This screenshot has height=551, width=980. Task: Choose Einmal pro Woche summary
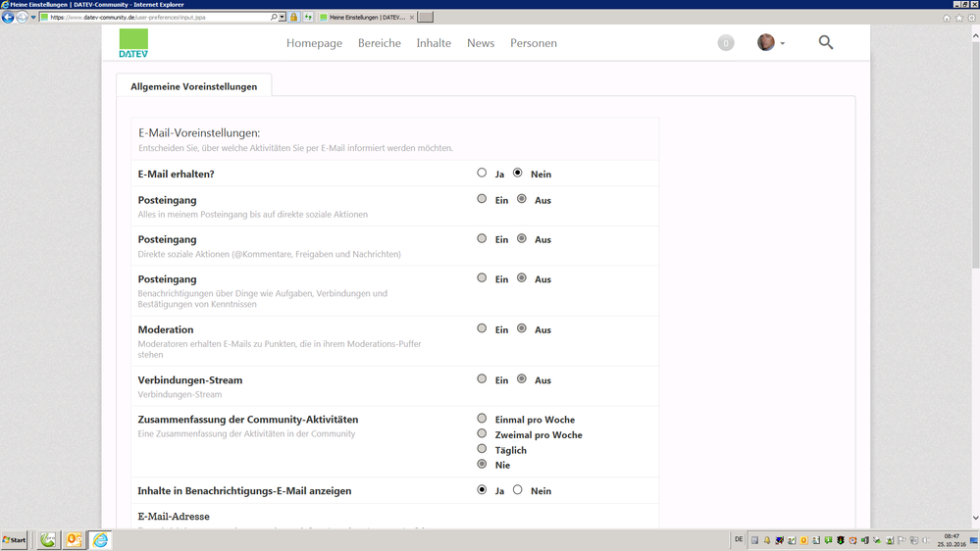point(482,419)
